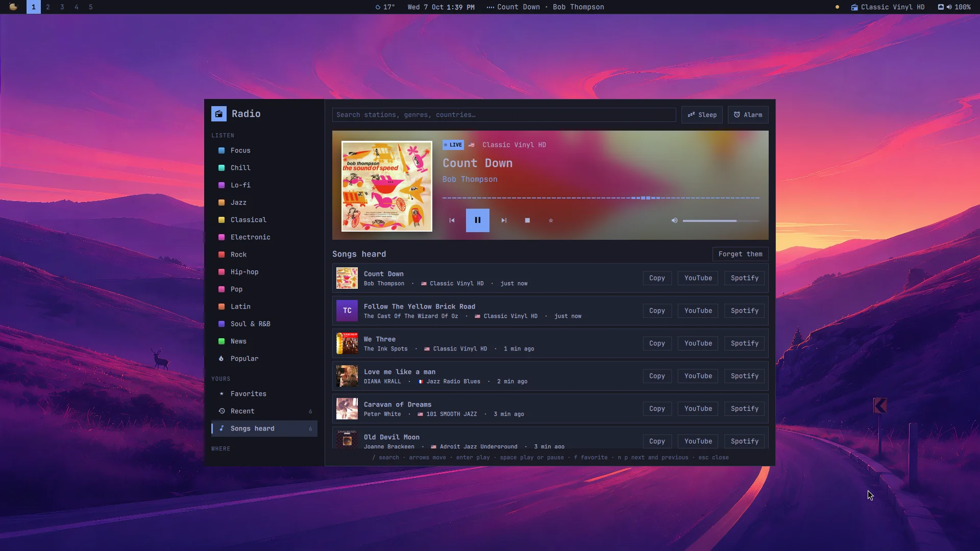Viewport: 980px width, 551px height.
Task: Open the Jazz genre
Action: [x=264, y=203]
